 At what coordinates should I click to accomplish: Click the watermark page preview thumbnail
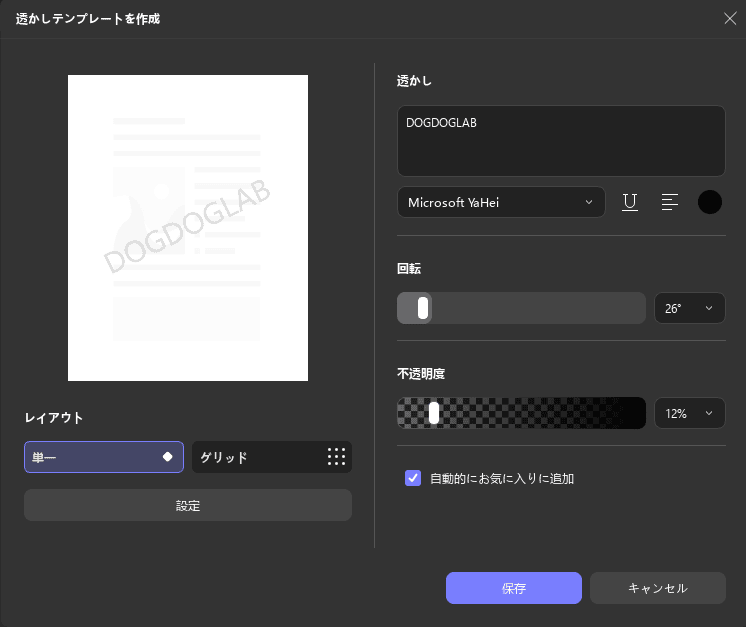(x=188, y=228)
